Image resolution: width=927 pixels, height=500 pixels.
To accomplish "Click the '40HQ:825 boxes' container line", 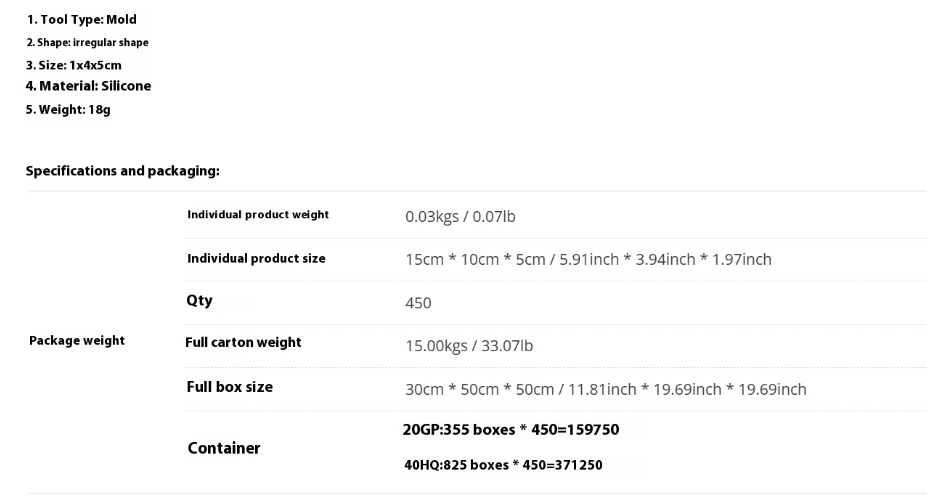I will [503, 465].
